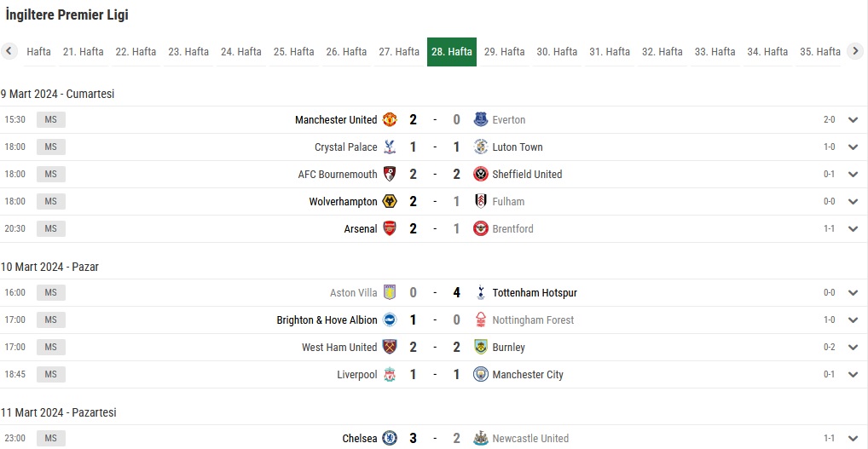Viewport: 868px width, 449px height.
Task: Expand the Aston Villa vs Tottenham match row
Action: point(853,292)
